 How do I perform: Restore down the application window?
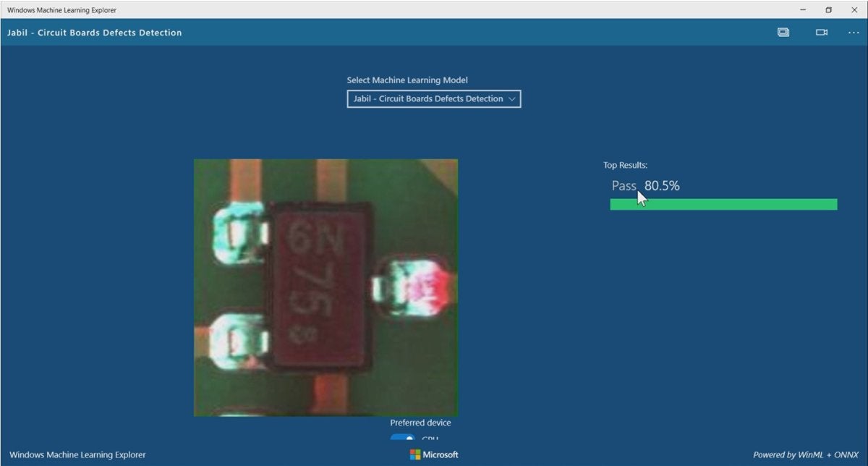pyautogui.click(x=829, y=10)
